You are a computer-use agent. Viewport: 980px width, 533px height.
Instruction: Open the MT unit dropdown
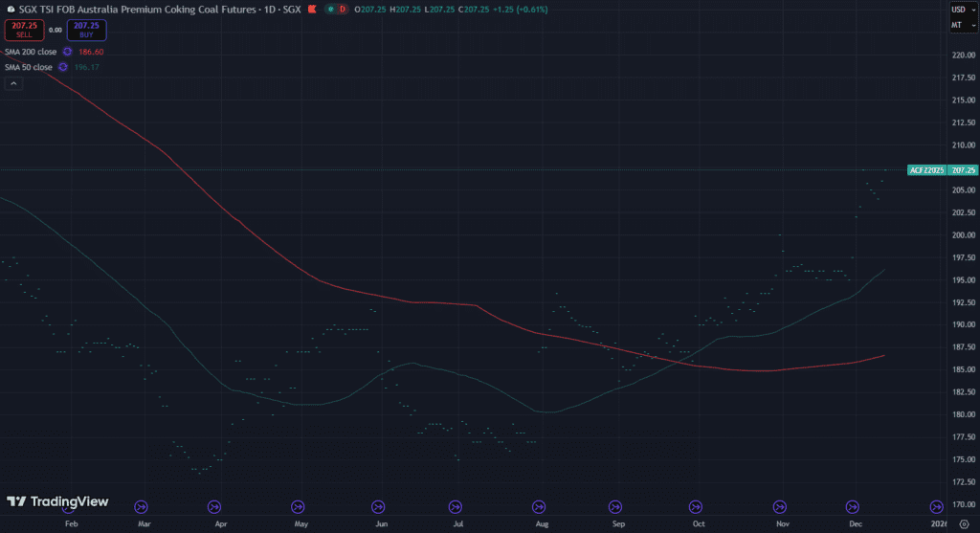tap(958, 25)
